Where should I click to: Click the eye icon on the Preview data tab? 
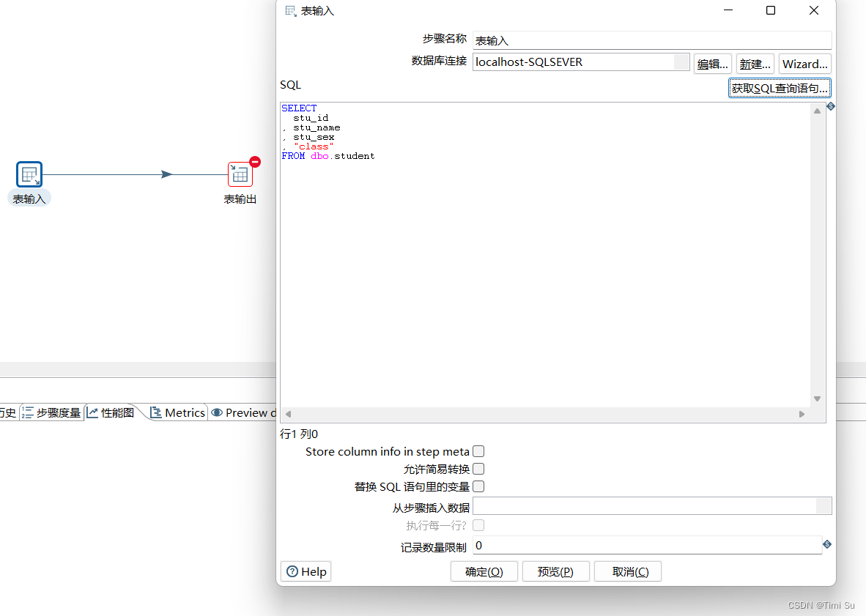point(216,412)
